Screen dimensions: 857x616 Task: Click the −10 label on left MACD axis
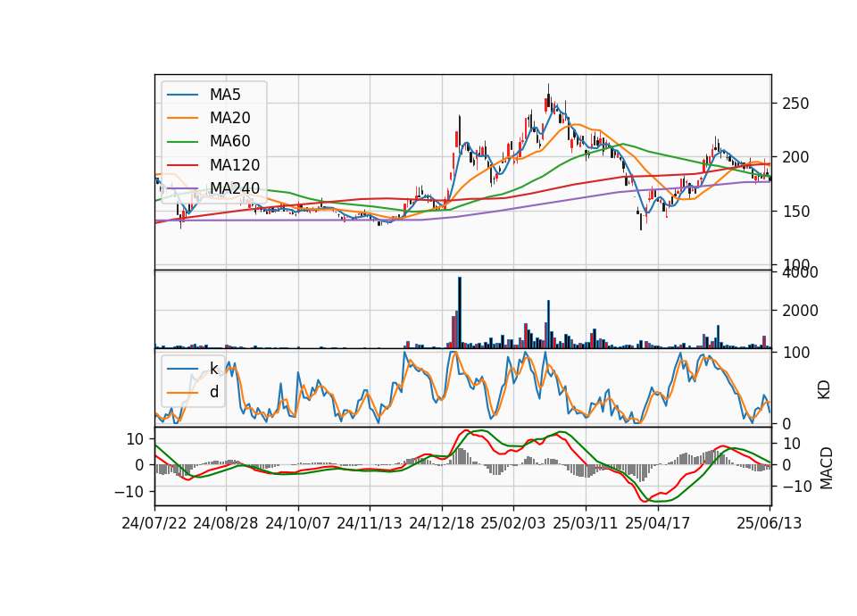pyautogui.click(x=129, y=492)
